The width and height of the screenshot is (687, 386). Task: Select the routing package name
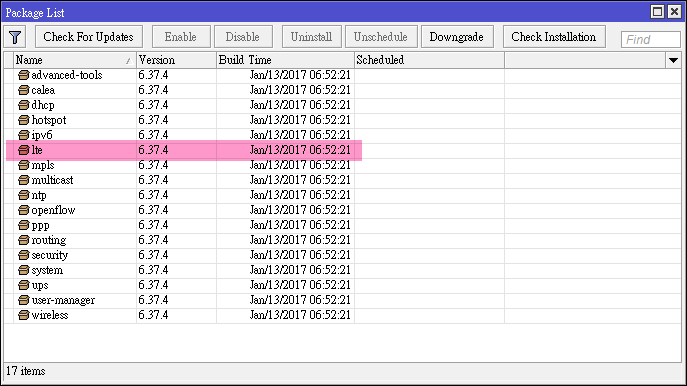[49, 240]
